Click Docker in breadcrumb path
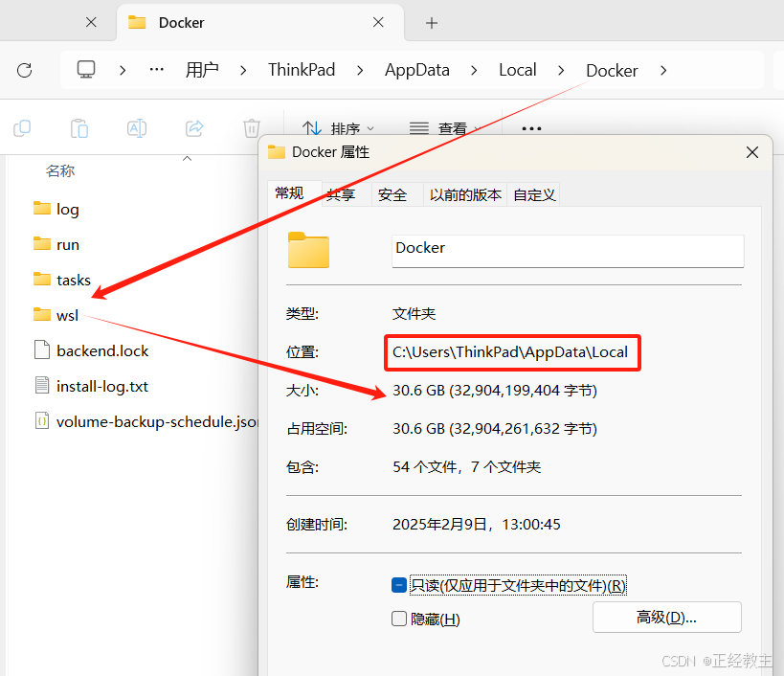Image resolution: width=784 pixels, height=676 pixels. tap(612, 71)
